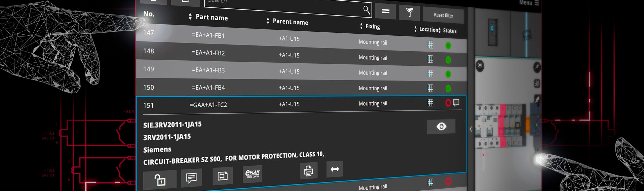This screenshot has height=191, width=644.
Task: Collapse the 3D view with the left chevron
Action: [x=470, y=129]
